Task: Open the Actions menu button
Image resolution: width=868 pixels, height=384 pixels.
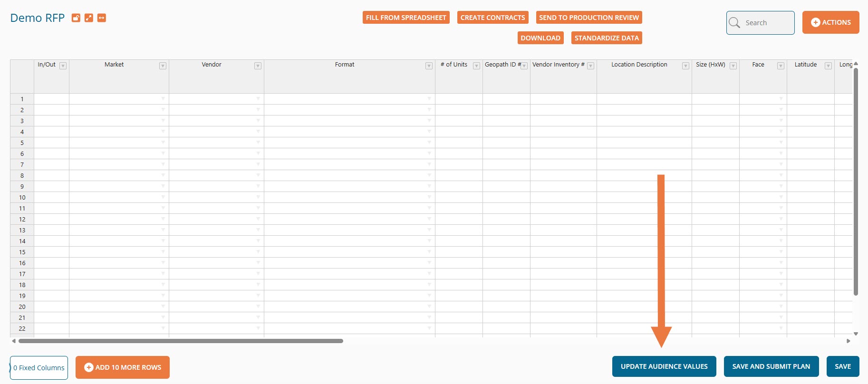Action: coord(830,22)
